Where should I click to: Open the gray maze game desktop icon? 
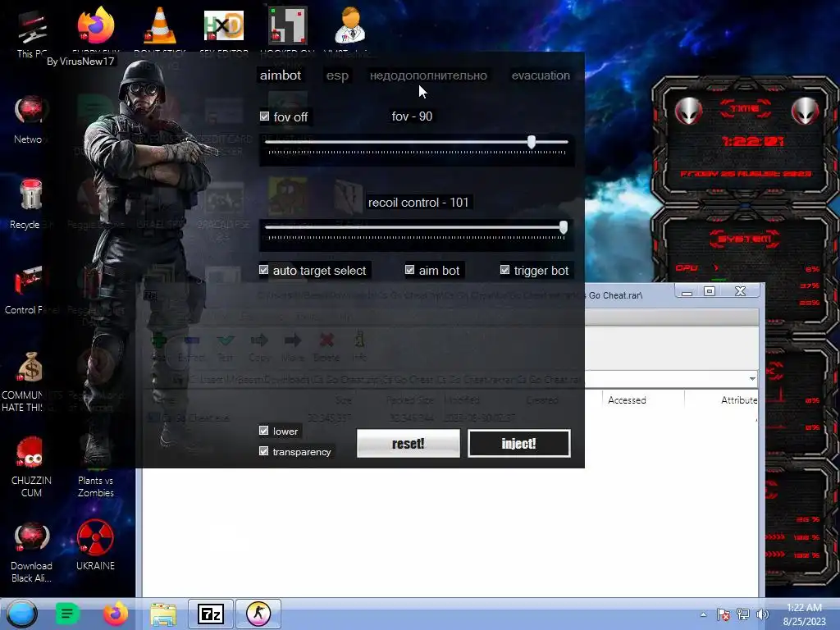pos(288,25)
